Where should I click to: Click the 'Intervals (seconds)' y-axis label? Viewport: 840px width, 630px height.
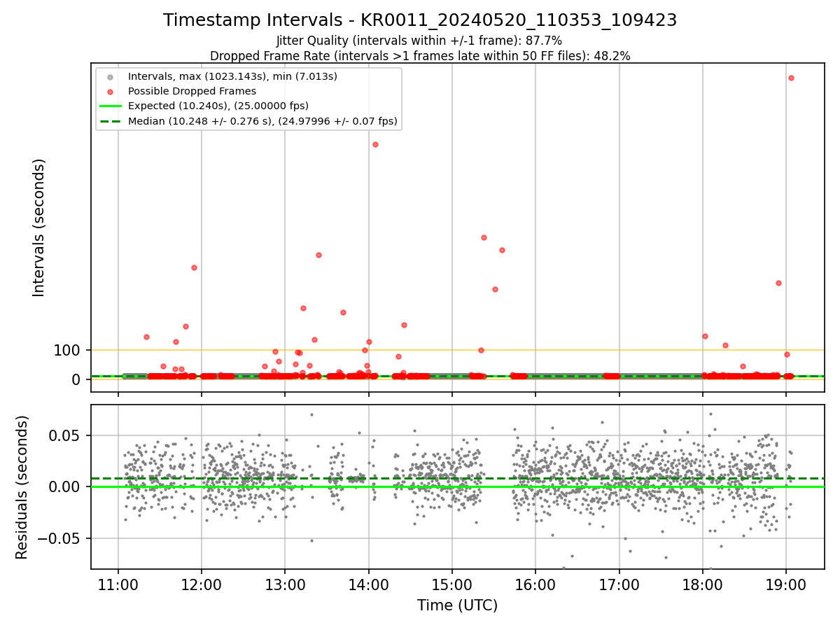click(x=39, y=227)
